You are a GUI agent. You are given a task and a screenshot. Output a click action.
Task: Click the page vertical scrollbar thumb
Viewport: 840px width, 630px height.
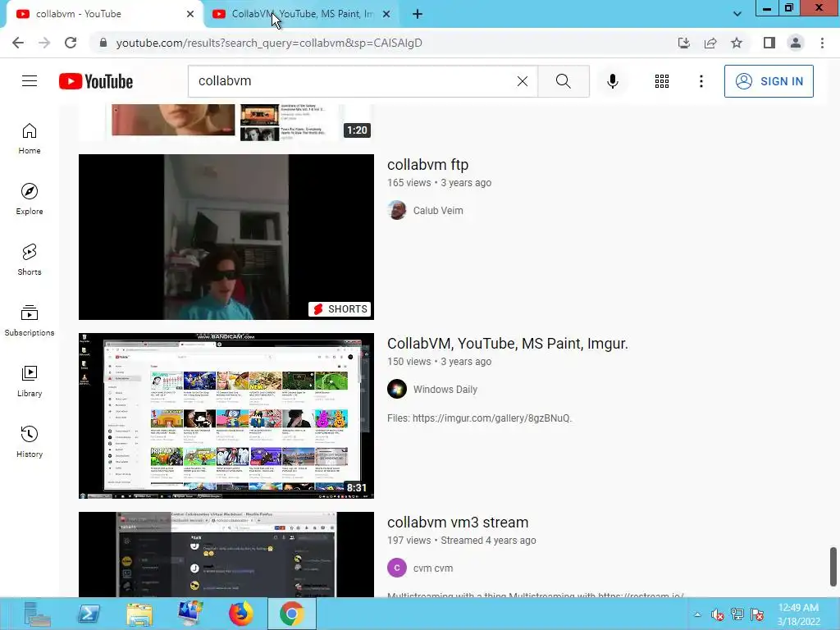[833, 567]
